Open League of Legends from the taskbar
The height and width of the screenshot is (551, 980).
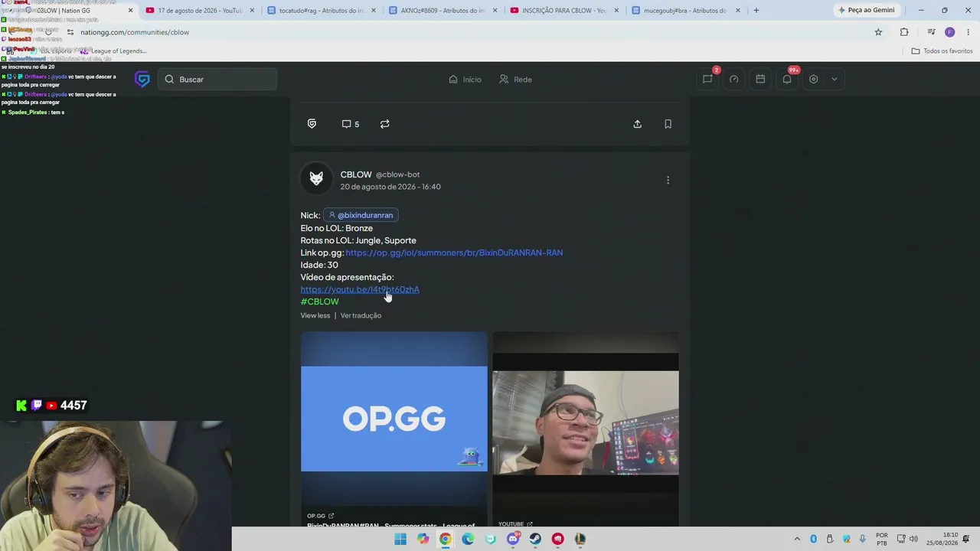tap(580, 539)
